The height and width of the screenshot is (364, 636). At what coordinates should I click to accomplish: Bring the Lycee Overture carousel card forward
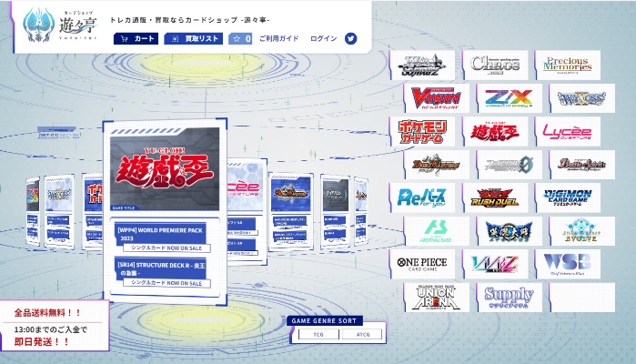coord(247,211)
